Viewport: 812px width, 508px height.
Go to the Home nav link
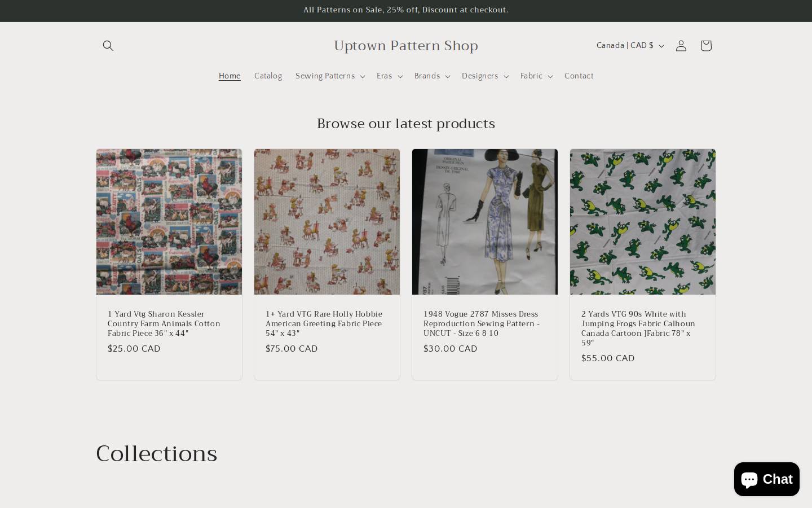230,76
